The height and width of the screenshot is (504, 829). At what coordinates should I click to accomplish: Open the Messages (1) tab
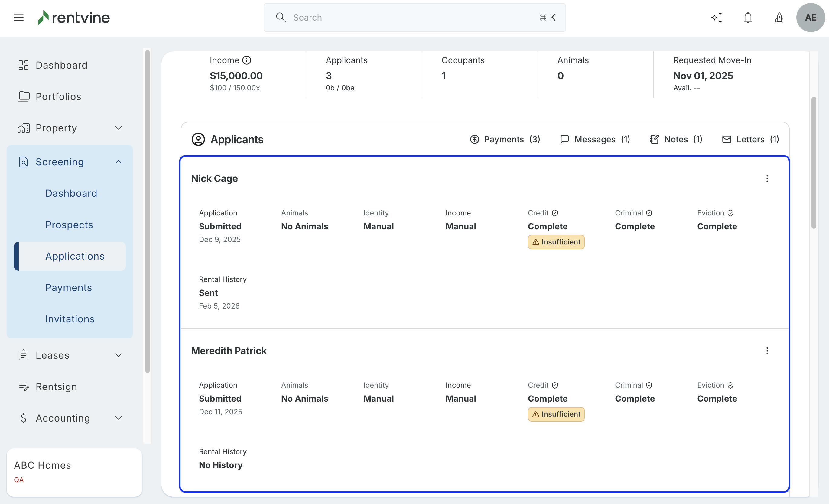click(595, 139)
